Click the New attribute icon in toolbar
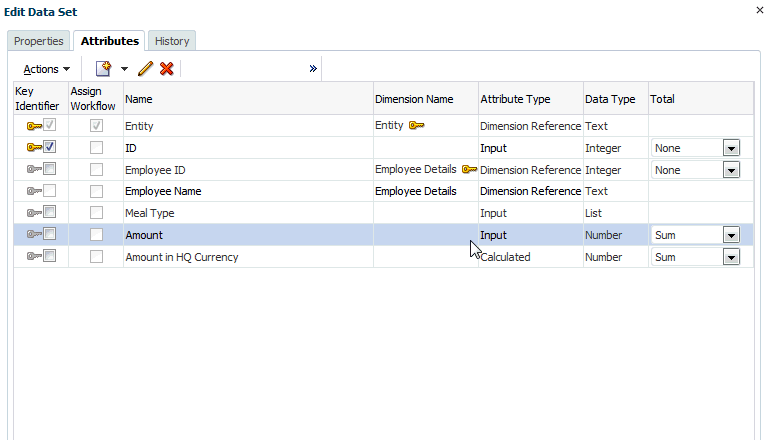 tap(103, 69)
